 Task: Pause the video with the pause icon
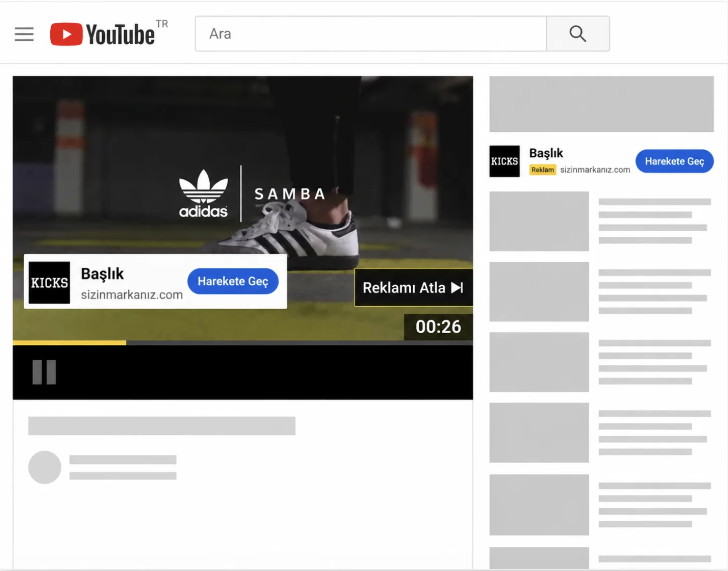click(x=44, y=372)
